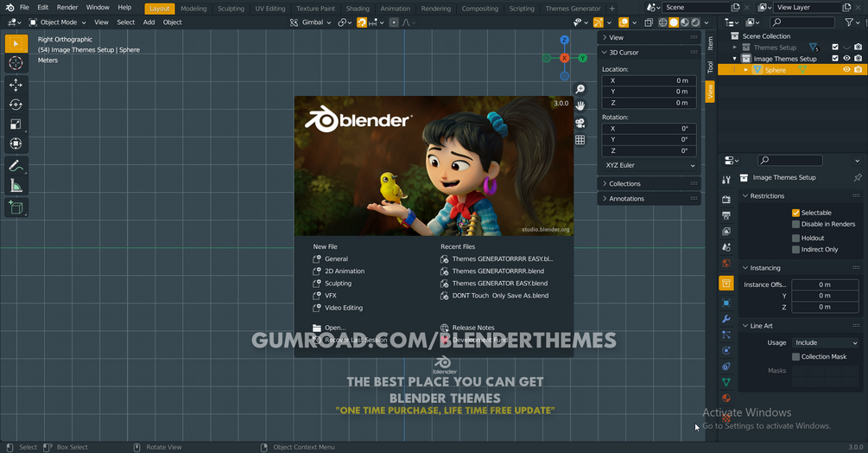This screenshot has height=453, width=868.
Task: Click the viewport zoom magnifier gizmo
Action: point(580,89)
